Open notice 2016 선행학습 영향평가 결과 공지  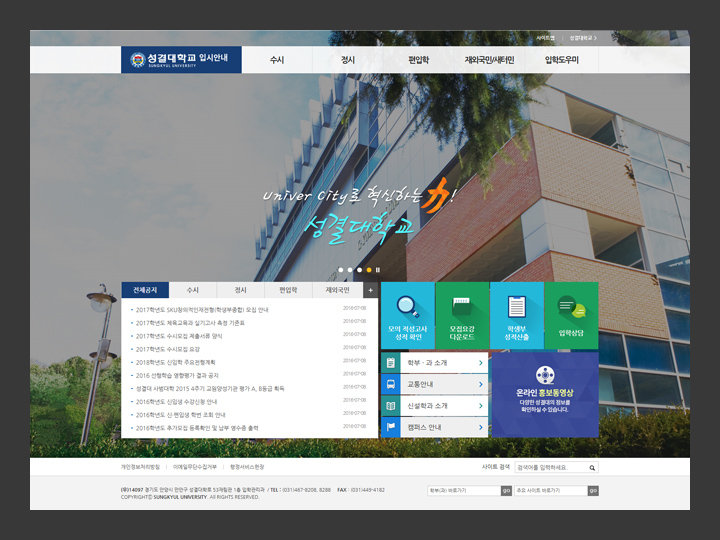coord(177,376)
